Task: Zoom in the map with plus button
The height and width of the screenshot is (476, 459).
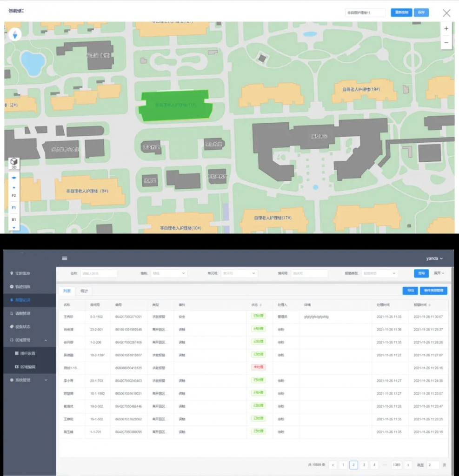Action: 446,28
